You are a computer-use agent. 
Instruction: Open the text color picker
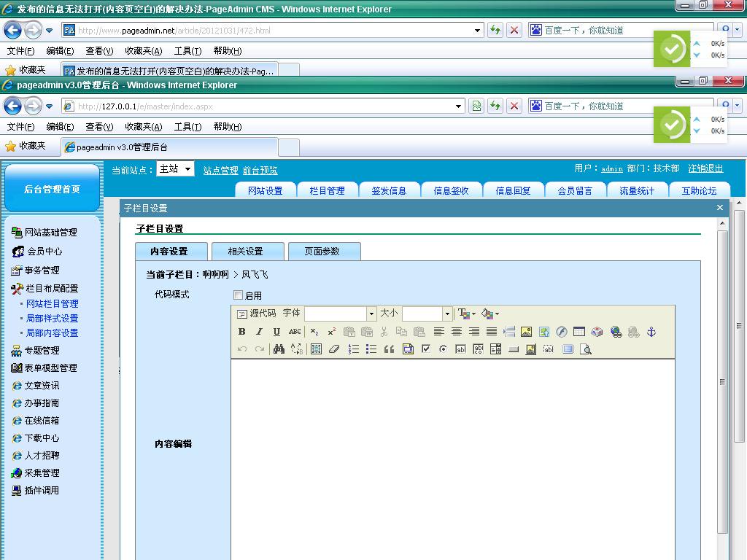(x=465, y=314)
